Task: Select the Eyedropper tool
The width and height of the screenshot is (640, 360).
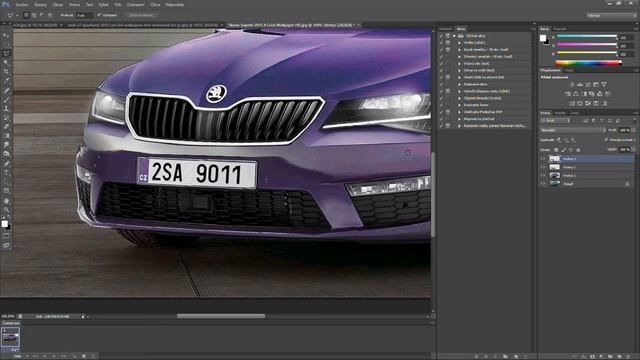Action: (x=6, y=81)
